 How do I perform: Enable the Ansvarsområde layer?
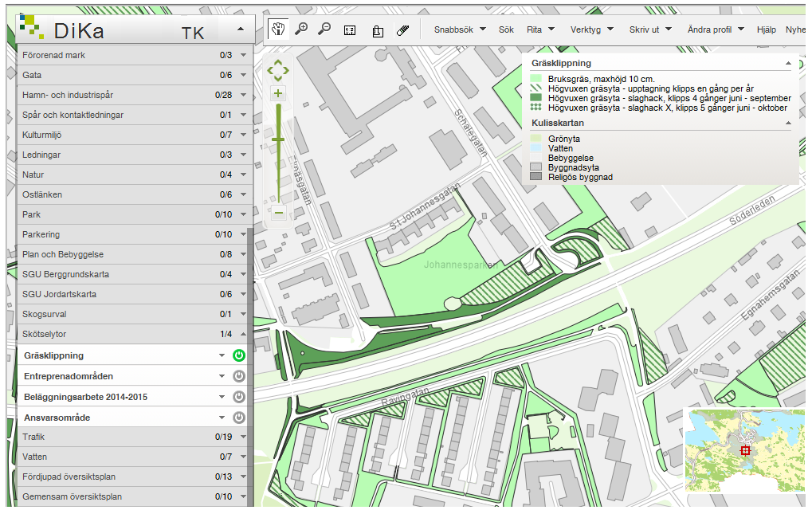239,418
